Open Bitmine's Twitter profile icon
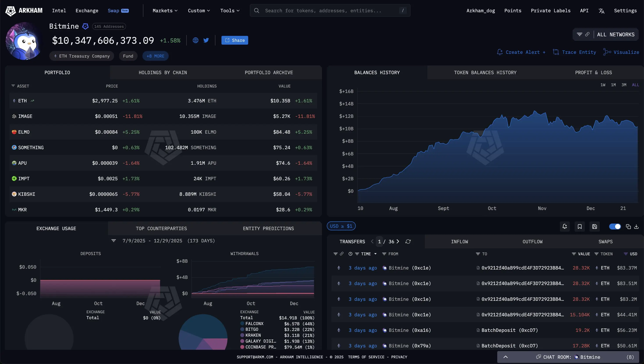This screenshot has width=644, height=364. pyautogui.click(x=206, y=40)
